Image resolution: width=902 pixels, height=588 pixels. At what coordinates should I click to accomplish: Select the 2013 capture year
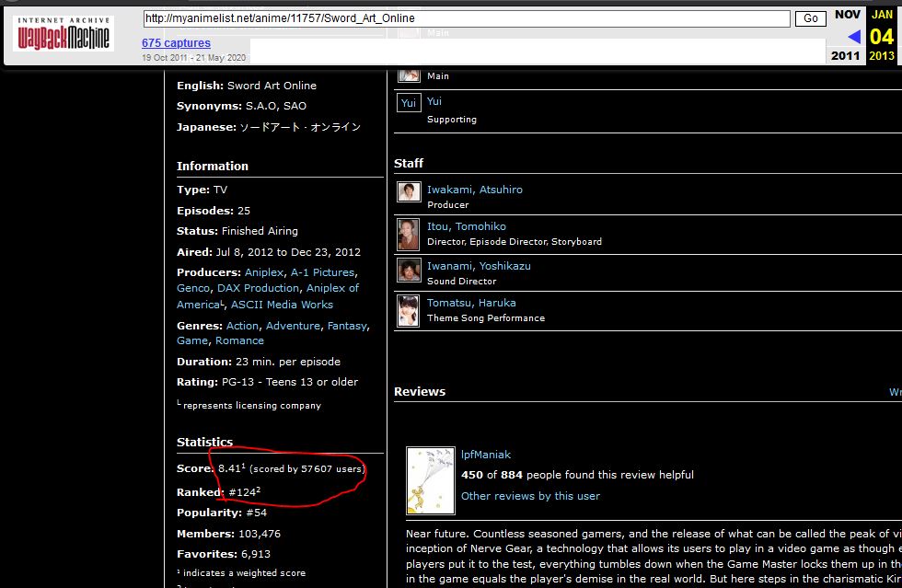(882, 56)
